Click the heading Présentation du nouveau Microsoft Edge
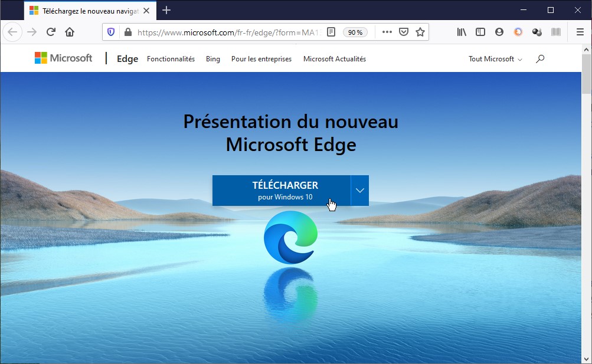Viewport: 592px width, 364px height. 291,133
